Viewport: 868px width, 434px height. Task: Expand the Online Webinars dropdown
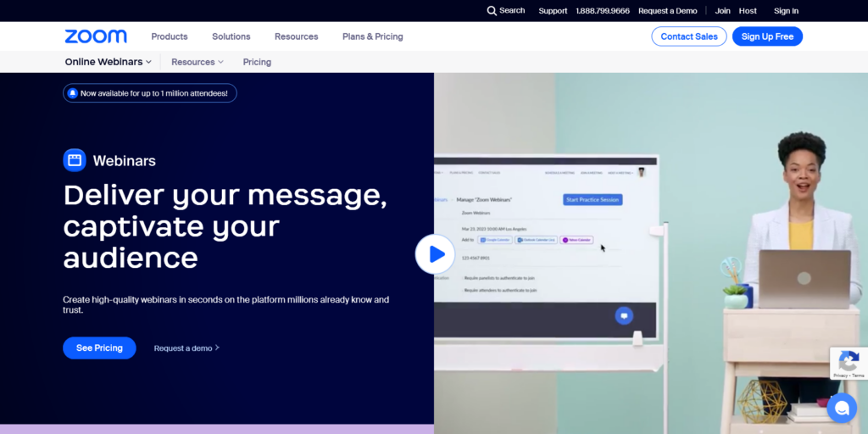(108, 62)
